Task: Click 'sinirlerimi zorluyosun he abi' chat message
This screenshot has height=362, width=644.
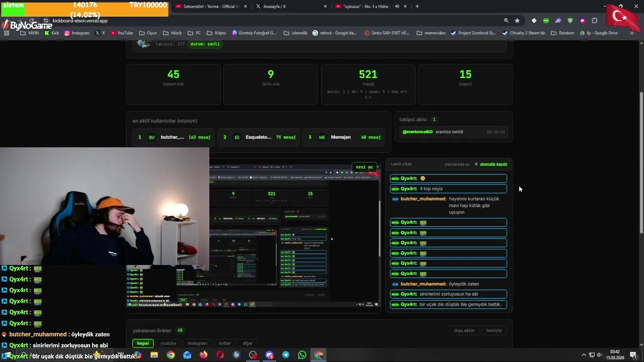Action: [448, 294]
